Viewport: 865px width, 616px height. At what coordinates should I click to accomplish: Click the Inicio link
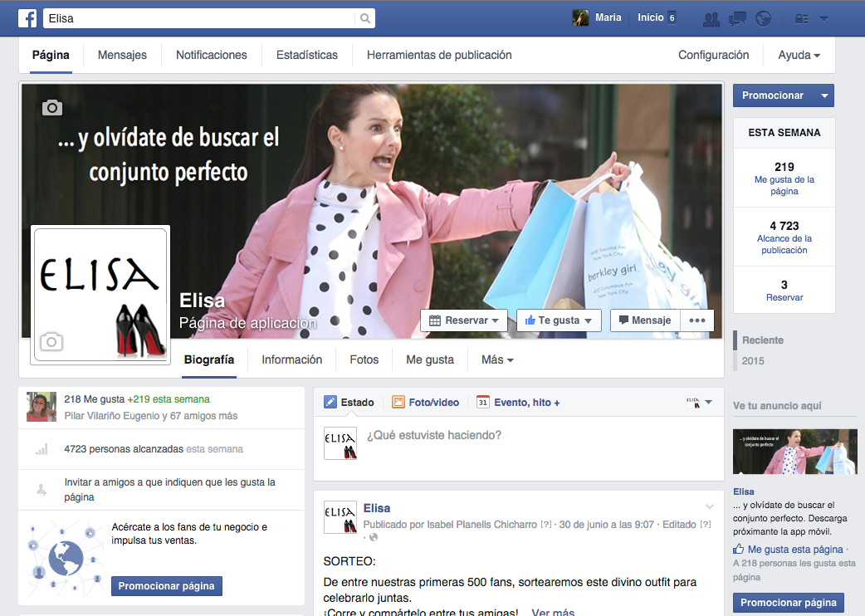[650, 17]
